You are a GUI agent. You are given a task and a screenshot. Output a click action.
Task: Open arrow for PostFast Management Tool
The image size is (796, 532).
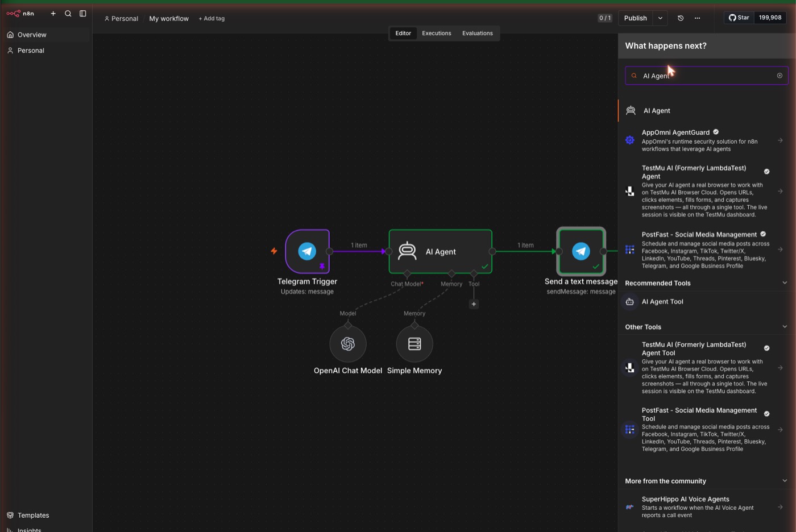click(x=780, y=430)
